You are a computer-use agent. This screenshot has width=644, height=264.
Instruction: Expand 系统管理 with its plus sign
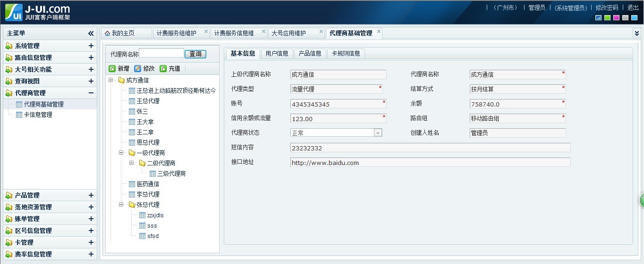coord(91,46)
